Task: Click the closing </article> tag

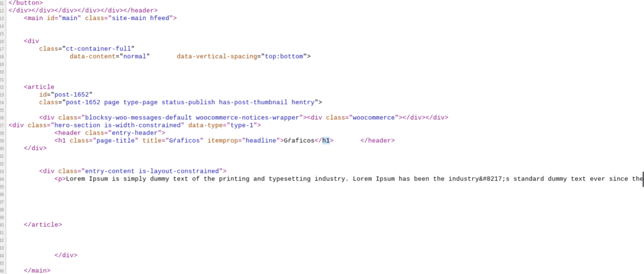Action: click(43, 225)
